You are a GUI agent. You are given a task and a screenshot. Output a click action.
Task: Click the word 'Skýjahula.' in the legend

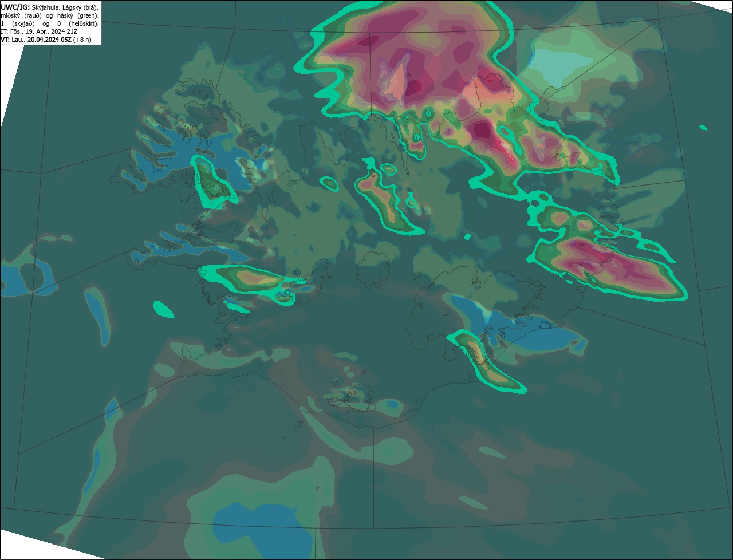click(46, 8)
